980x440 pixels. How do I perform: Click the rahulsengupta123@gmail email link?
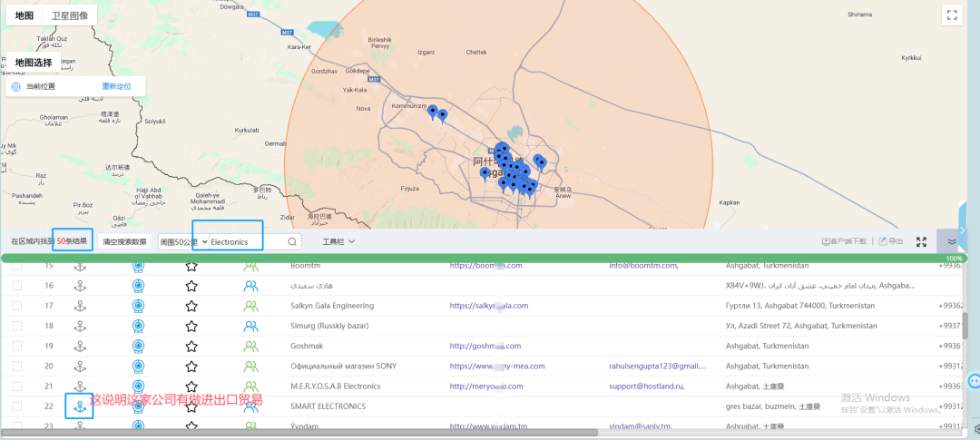pos(658,366)
